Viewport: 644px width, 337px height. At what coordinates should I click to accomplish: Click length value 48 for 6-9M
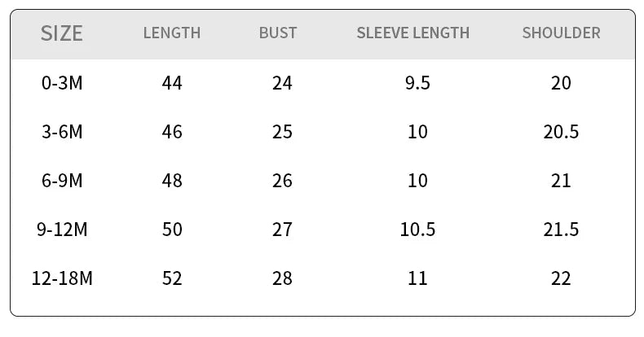coord(172,181)
